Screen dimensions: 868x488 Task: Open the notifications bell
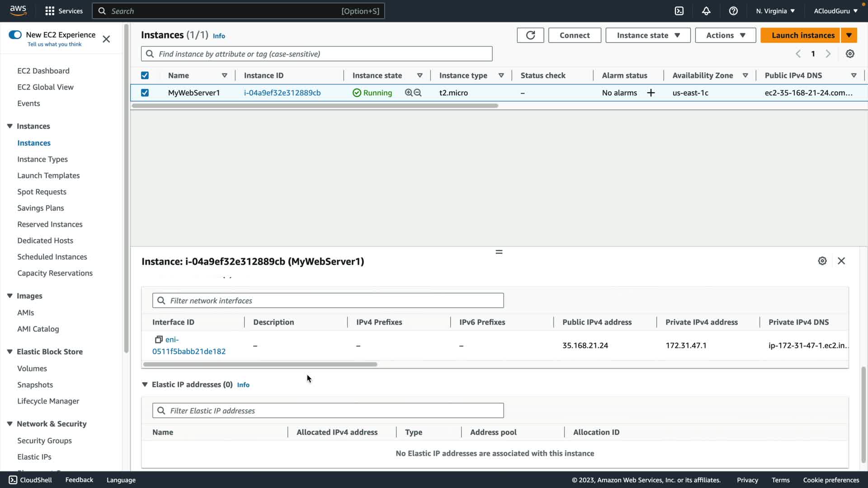coord(706,11)
